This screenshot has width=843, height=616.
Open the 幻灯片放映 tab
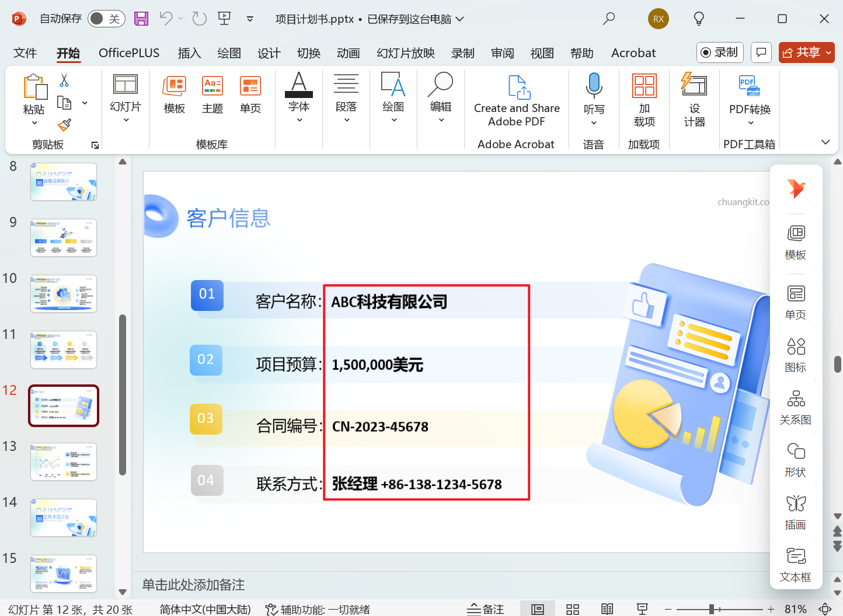pos(405,52)
